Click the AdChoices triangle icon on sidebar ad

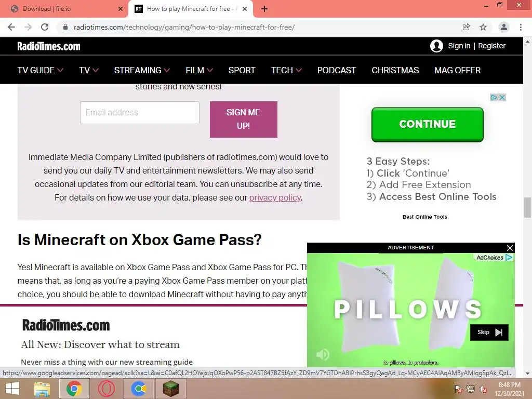(494, 97)
